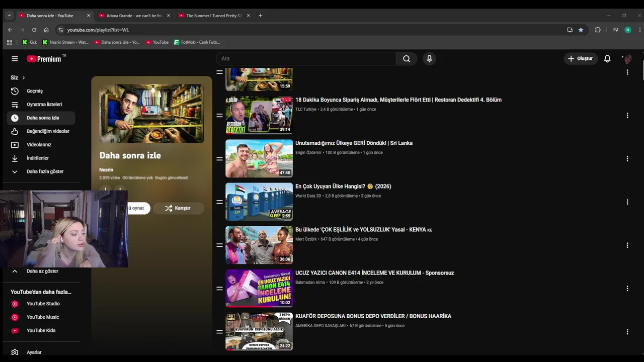Click the address bar URL
The height and width of the screenshot is (362, 644).
[98, 30]
